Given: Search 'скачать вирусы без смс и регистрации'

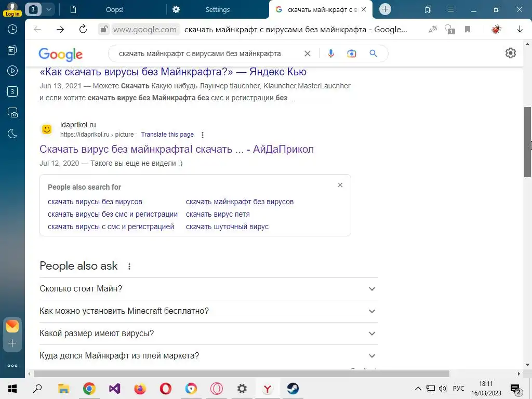Looking at the screenshot, I should (x=113, y=214).
